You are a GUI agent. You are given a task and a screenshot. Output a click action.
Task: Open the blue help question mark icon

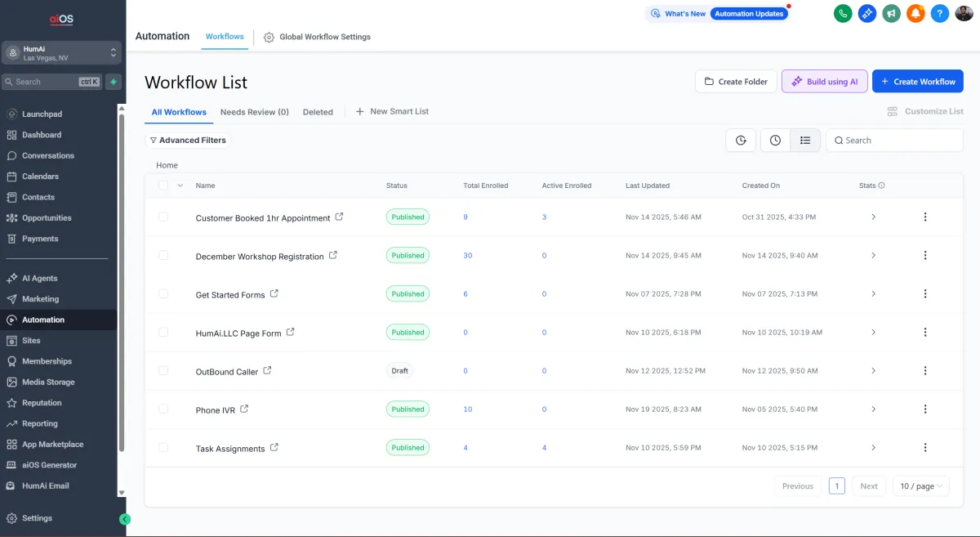point(940,13)
